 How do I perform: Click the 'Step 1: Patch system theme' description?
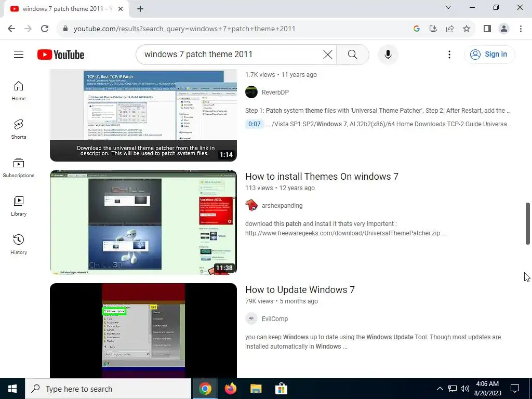[378, 111]
